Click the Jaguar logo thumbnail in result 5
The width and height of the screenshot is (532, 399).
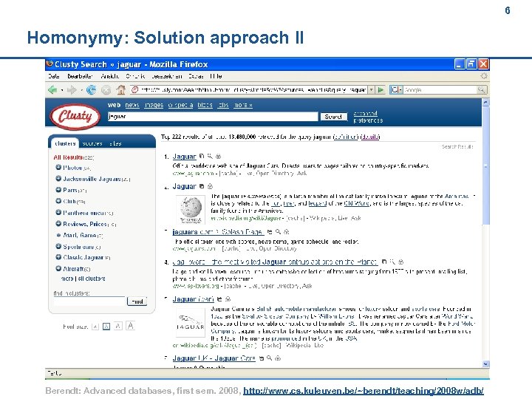click(191, 322)
